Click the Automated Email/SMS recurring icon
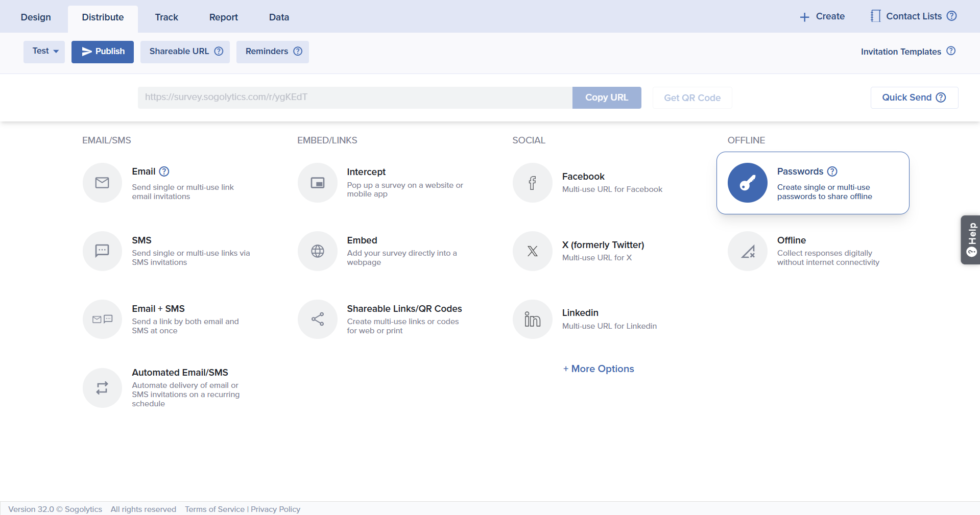Image resolution: width=980 pixels, height=515 pixels. point(102,388)
